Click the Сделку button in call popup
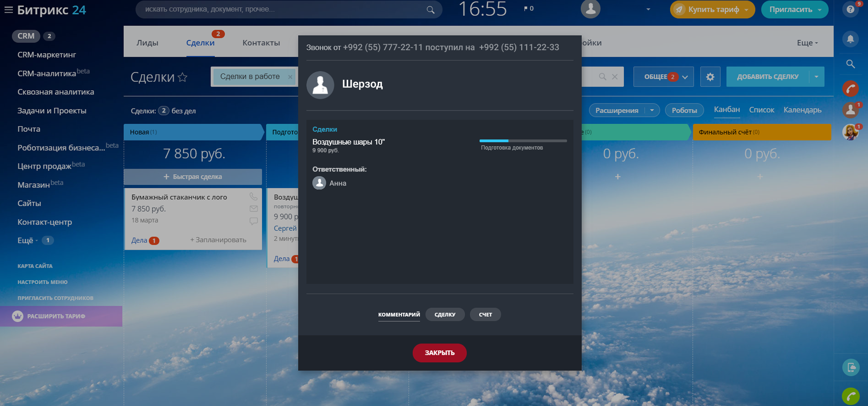868x406 pixels. pos(445,314)
